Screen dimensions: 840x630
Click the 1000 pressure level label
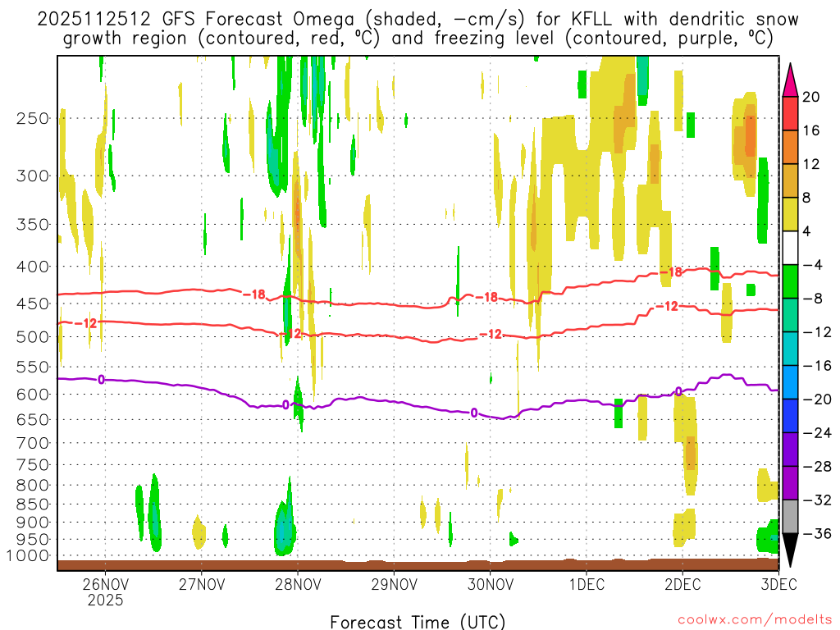click(x=30, y=555)
